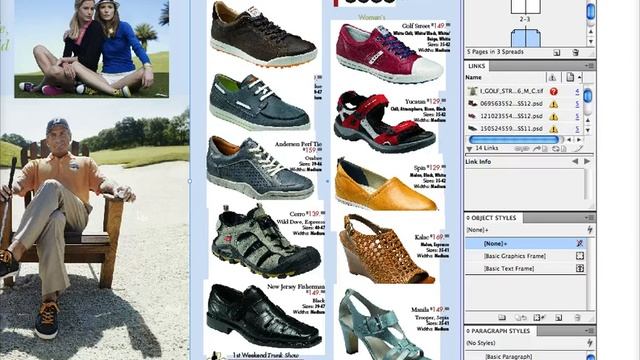640x360 pixels.
Task: Select the red Yucatan sandal image
Action: (x=384, y=122)
